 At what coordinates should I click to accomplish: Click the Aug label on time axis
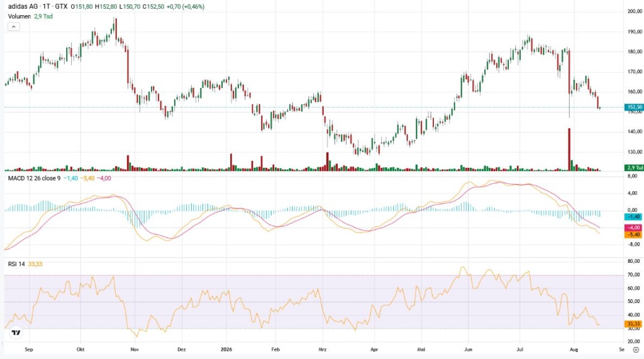coord(574,350)
